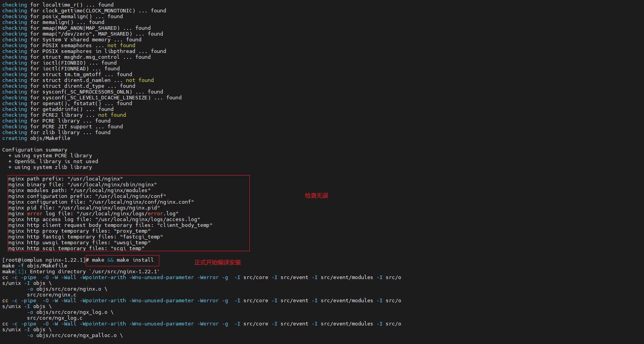Viewport: 644px width, 344px height.
Task: Click the red "检查无误" annotation
Action: coord(316,196)
